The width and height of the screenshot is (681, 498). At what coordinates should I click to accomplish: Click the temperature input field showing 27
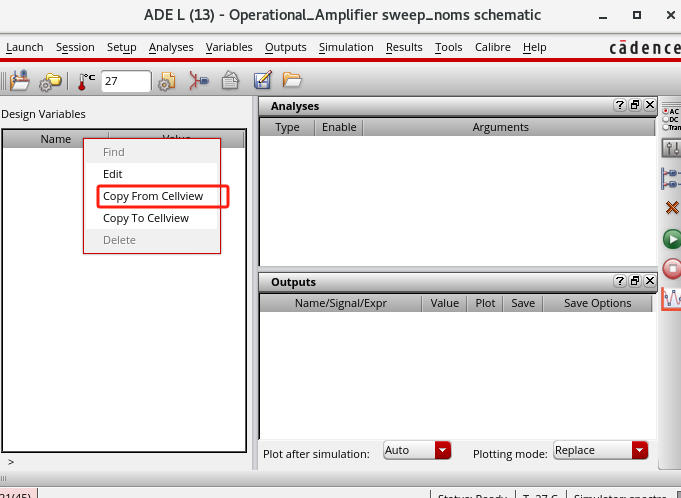click(x=126, y=81)
